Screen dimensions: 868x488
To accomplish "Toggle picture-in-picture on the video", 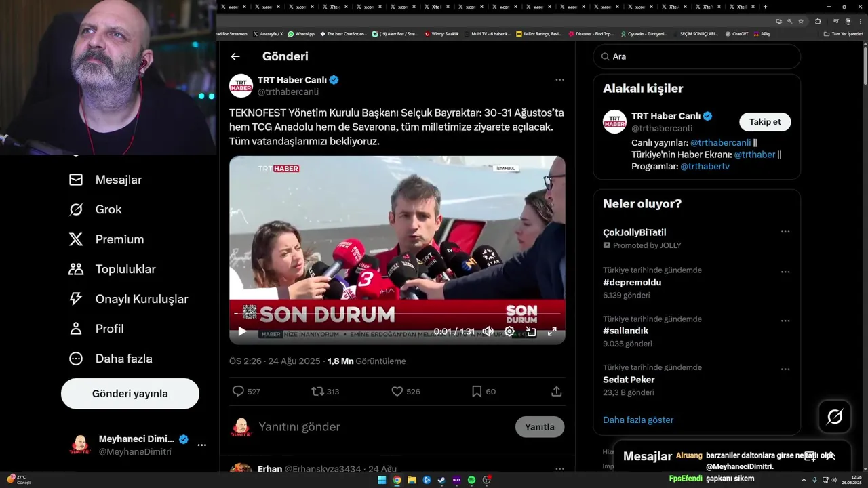I will pyautogui.click(x=531, y=331).
